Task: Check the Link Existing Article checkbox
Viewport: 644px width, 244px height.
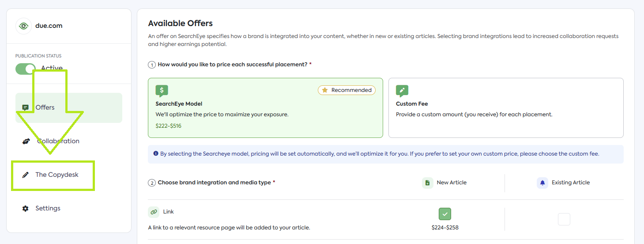Action: pos(564,219)
